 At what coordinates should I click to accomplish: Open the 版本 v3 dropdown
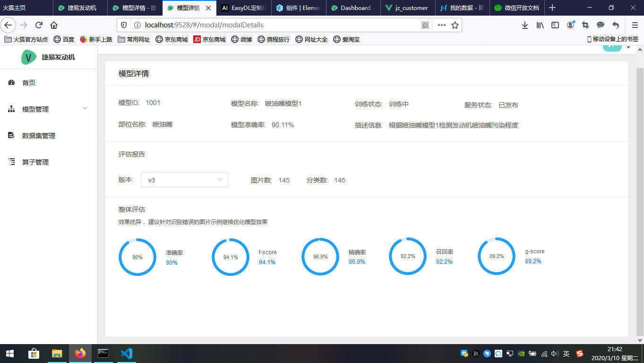pos(184,180)
